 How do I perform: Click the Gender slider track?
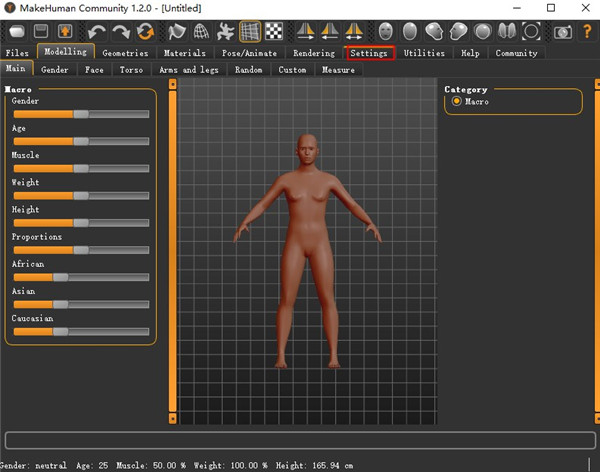pyautogui.click(x=80, y=114)
